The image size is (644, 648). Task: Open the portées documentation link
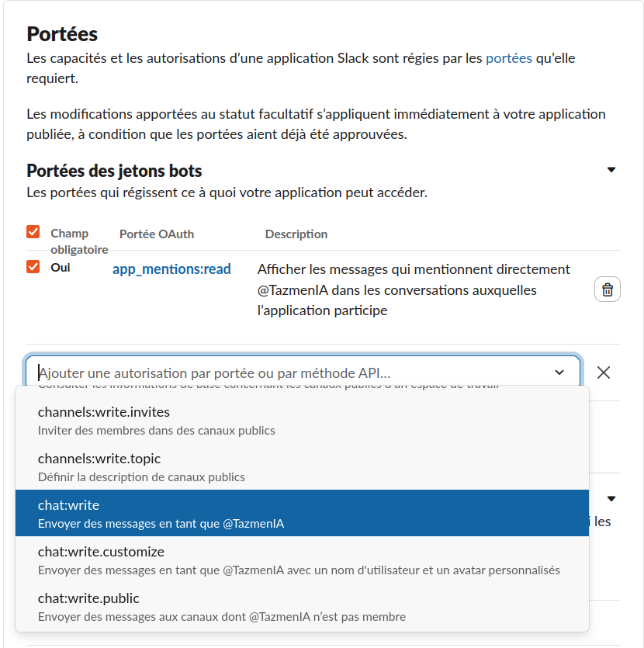click(x=509, y=58)
